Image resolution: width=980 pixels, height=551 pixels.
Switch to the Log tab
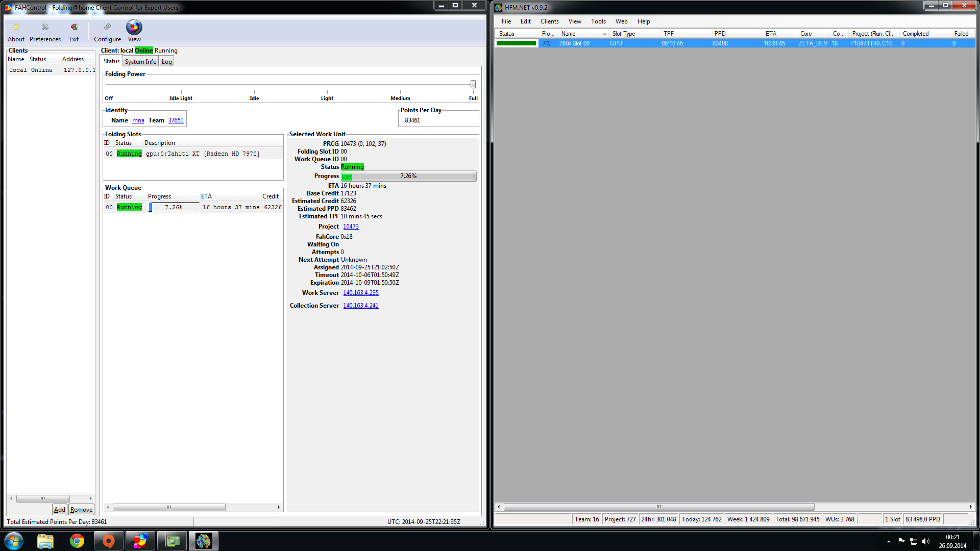pyautogui.click(x=166, y=61)
